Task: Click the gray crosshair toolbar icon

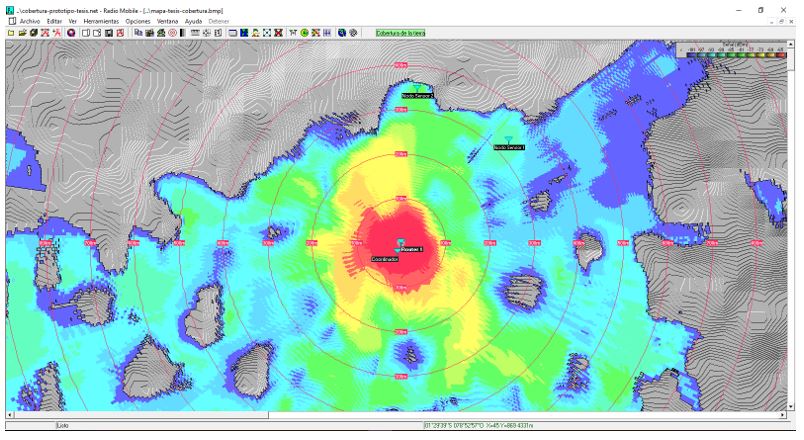Action: pos(207,33)
